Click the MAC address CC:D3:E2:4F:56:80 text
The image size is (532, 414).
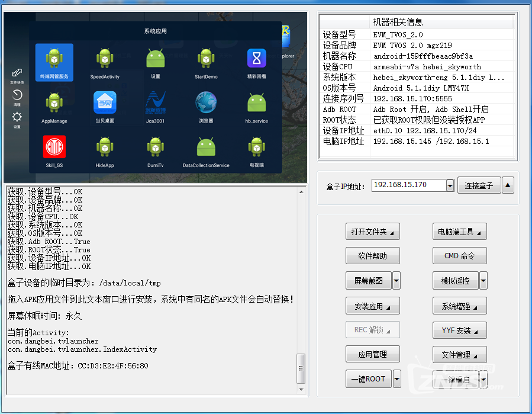click(x=113, y=366)
